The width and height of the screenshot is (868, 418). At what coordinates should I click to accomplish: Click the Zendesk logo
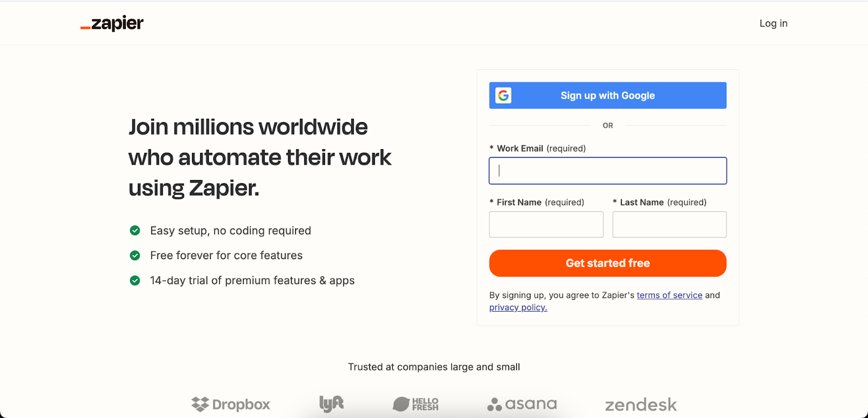(x=641, y=405)
